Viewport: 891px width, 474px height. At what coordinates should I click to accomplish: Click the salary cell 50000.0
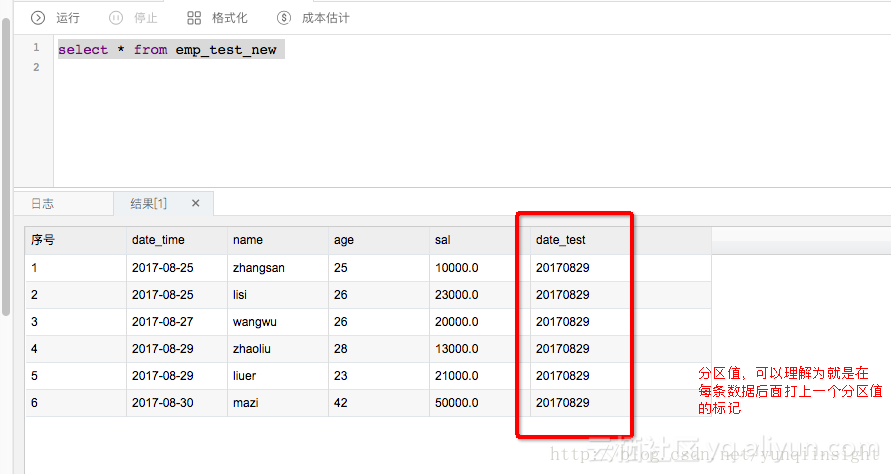pos(480,403)
